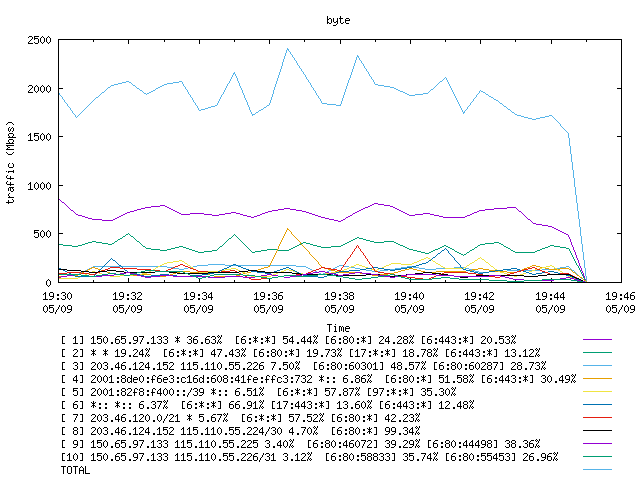Click the "traffic (Mbps)" y-axis label
Image resolution: width=640 pixels, height=480 pixels.
10,162
